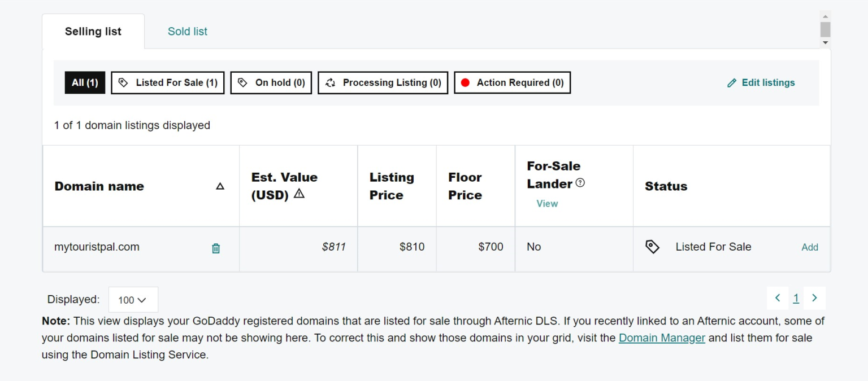Click the pencil icon beside Edit listings
868x381 pixels.
click(x=732, y=83)
